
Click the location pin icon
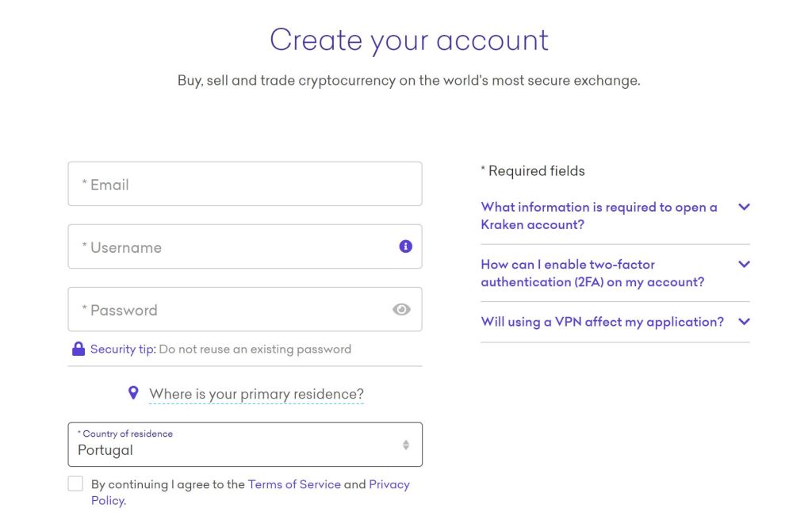133,393
